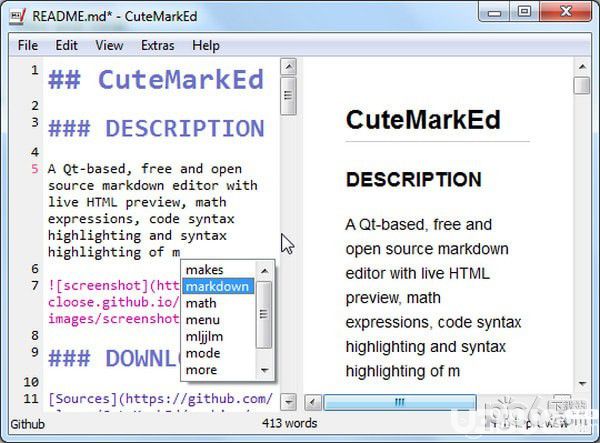The height and width of the screenshot is (443, 600).
Task: Close the CuteMarkEd window
Action: pos(566,12)
